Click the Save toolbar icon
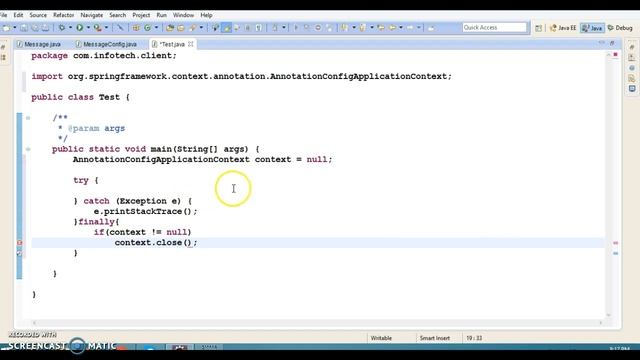 (24, 28)
